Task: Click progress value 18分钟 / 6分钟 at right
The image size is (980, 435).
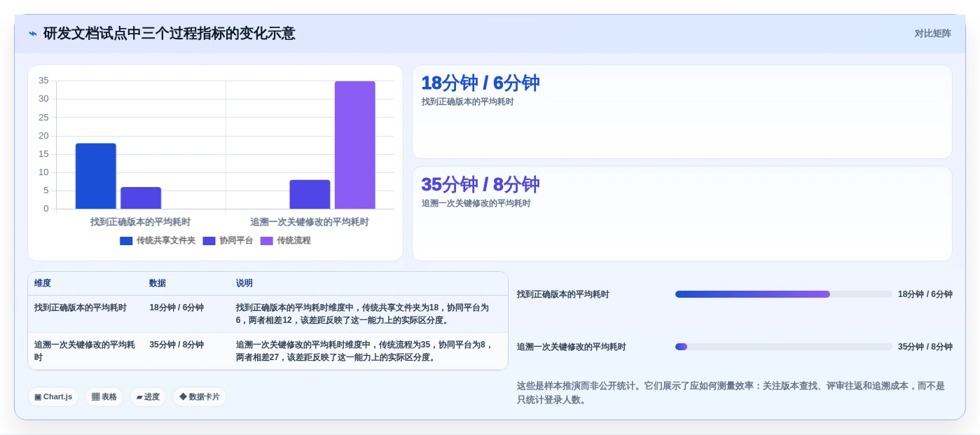Action: pyautogui.click(x=925, y=294)
